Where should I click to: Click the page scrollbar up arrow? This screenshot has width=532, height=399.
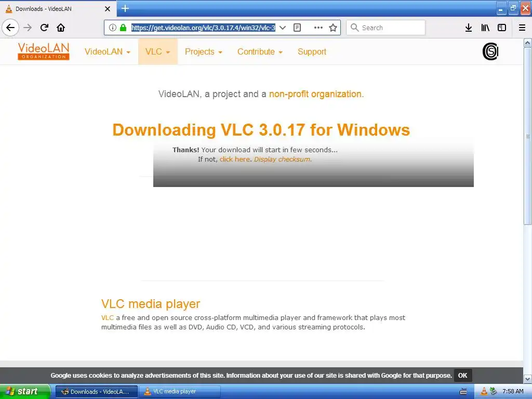coord(527,43)
